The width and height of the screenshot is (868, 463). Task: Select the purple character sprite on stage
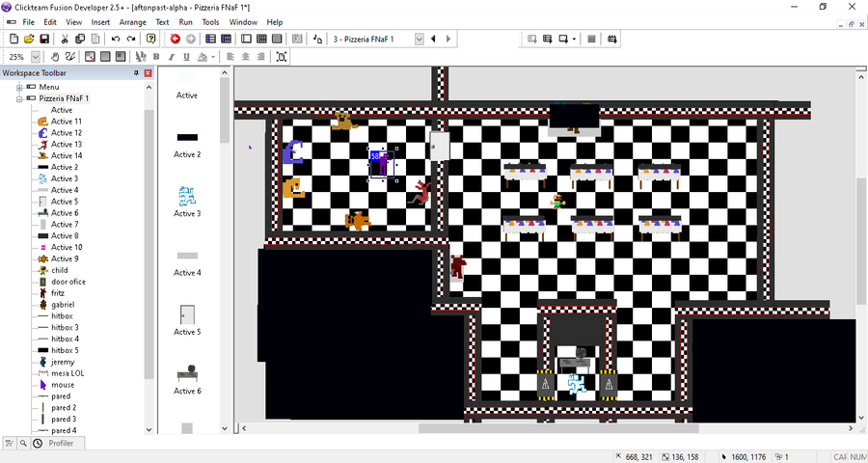(x=382, y=165)
